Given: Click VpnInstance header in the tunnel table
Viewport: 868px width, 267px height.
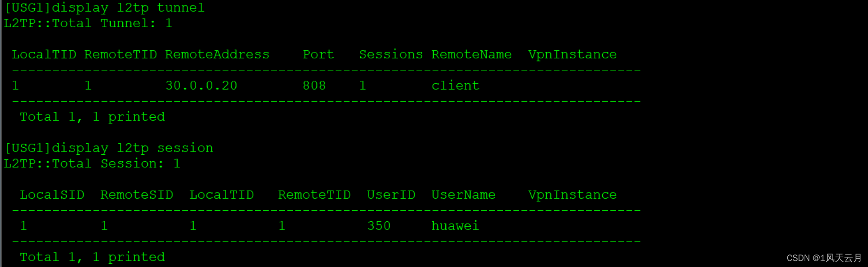Looking at the screenshot, I should (x=572, y=55).
